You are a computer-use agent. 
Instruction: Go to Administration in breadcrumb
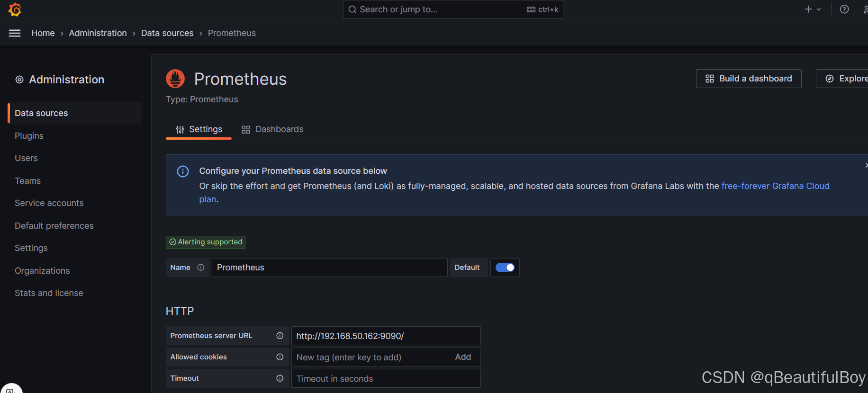tap(98, 33)
